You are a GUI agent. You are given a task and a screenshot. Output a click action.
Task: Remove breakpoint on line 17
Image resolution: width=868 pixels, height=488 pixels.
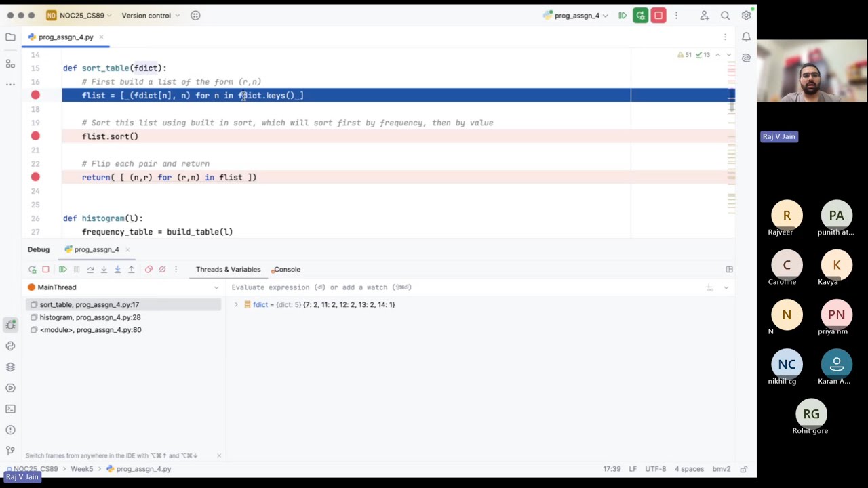(x=35, y=96)
